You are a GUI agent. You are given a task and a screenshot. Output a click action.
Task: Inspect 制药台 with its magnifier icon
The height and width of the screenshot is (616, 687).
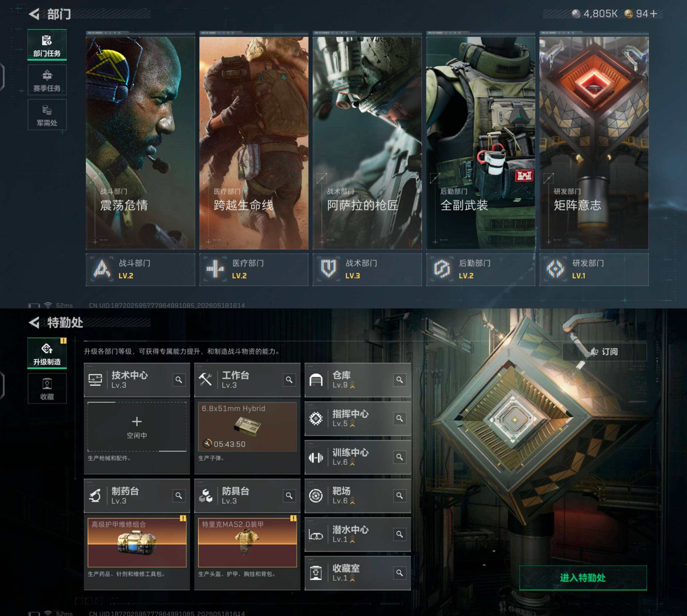pyautogui.click(x=179, y=496)
